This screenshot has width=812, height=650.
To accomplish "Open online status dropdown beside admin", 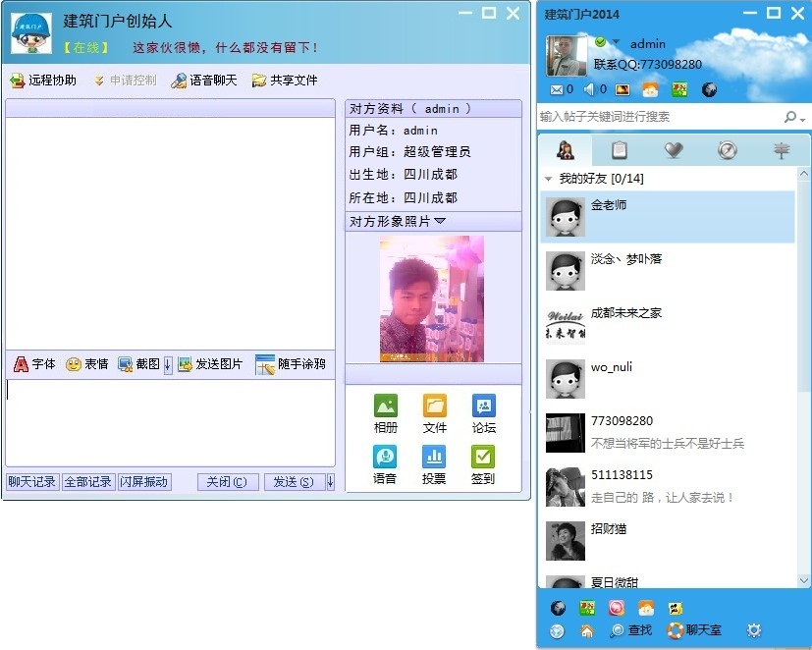I will click(616, 41).
